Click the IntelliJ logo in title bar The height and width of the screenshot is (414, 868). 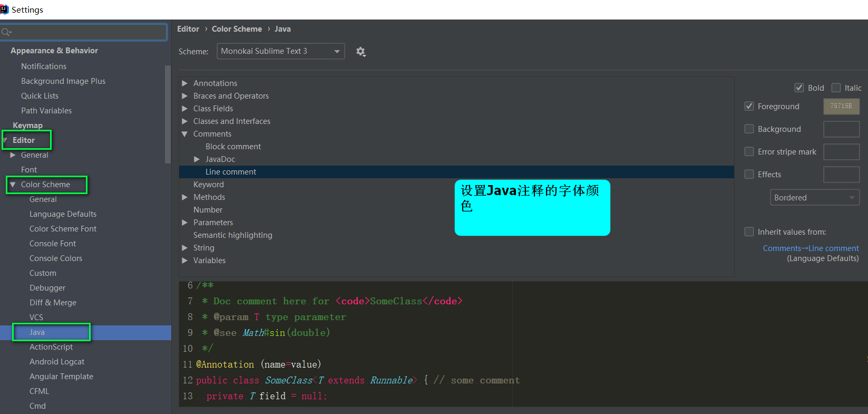(4, 9)
